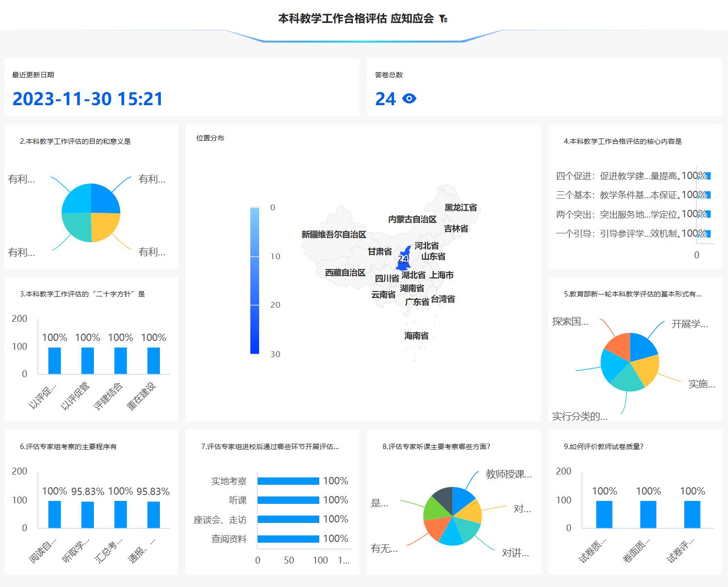This screenshot has height=587, width=728.
Task: Click the yellow slice in question 2 pie
Action: point(104,226)
